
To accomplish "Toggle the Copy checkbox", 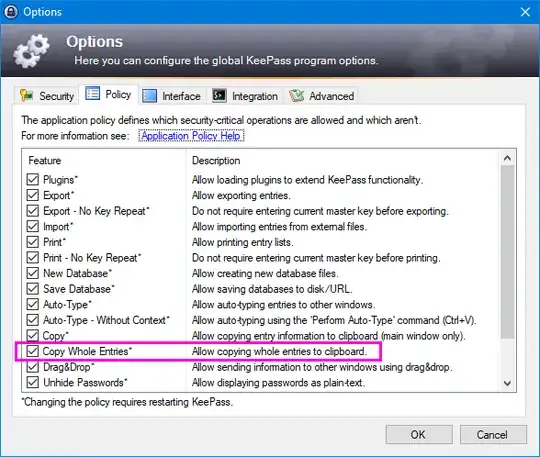I will point(33,335).
